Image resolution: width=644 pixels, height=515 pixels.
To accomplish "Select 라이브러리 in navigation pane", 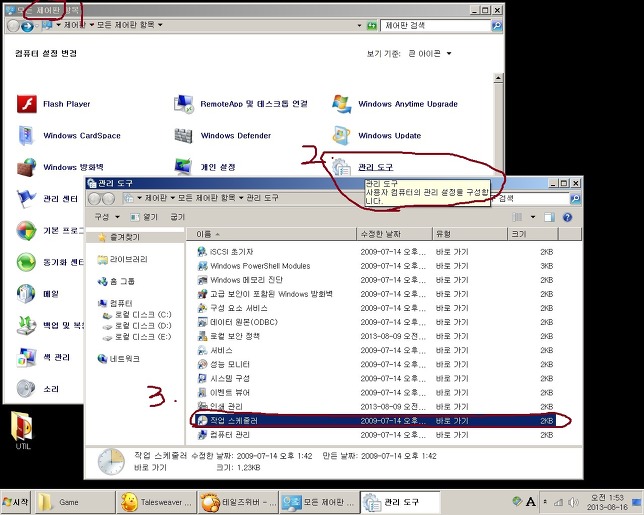I will 122,259.
